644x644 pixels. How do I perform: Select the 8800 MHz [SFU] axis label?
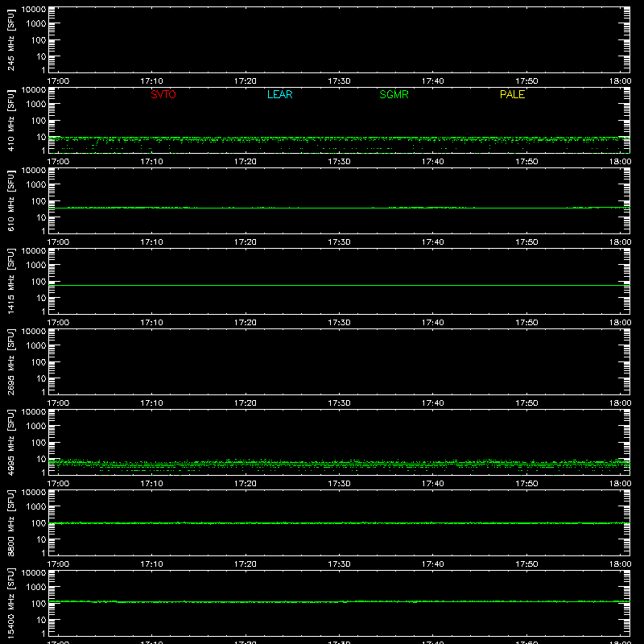(10, 522)
